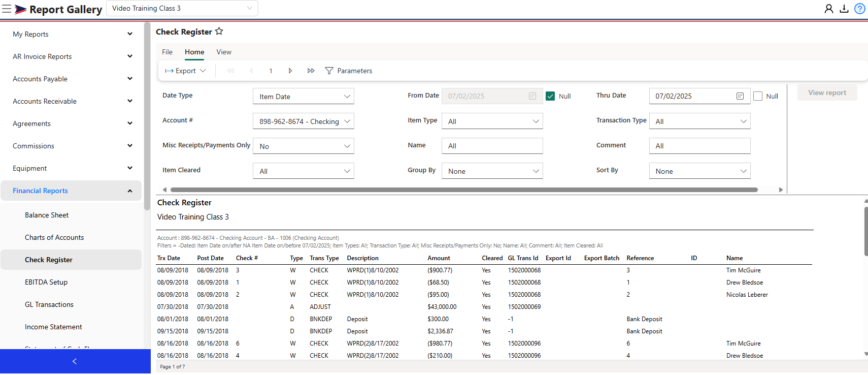Collapse Financial Reports section

(71, 191)
